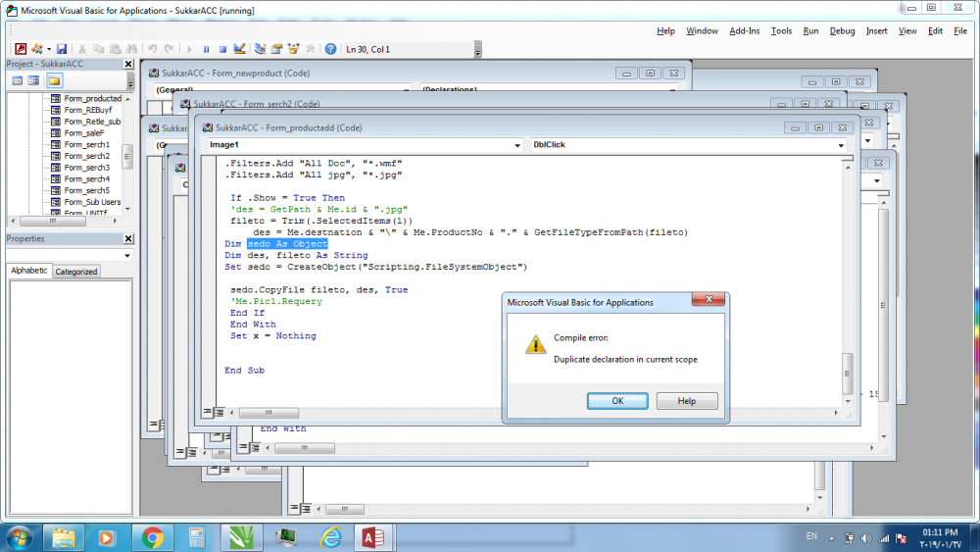Open the Window menu

[x=702, y=30]
